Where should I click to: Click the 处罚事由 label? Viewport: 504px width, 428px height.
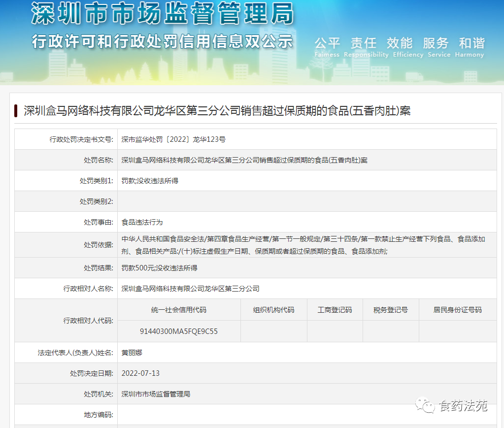point(99,222)
